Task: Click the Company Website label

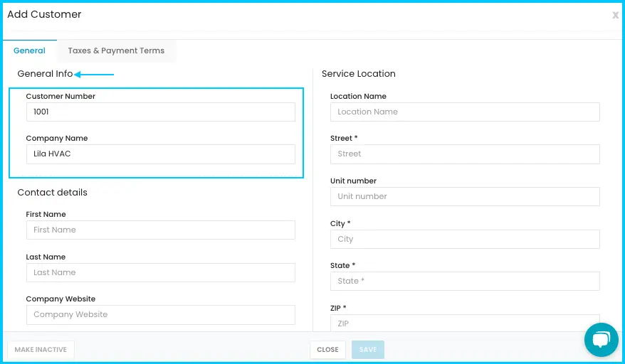Action: [61, 299]
